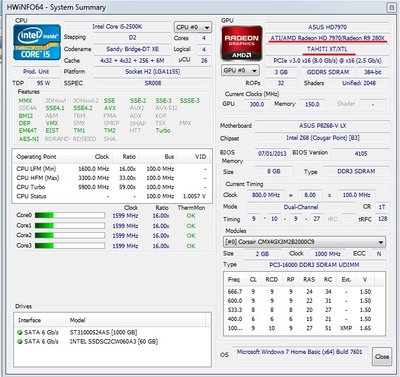This screenshot has width=400, height=377.
Task: Open the GPU #0 selector dropdown
Action: 240,70
